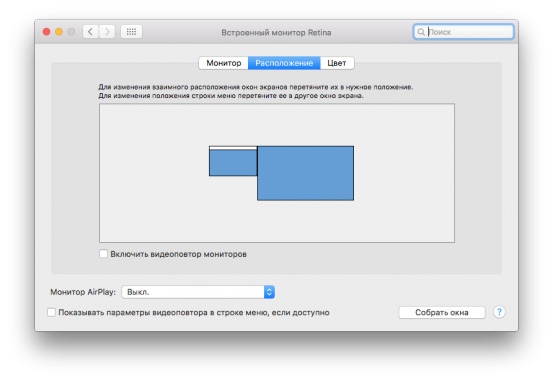Open help with the question mark button
Image resolution: width=553 pixels, height=381 pixels.
click(x=499, y=312)
